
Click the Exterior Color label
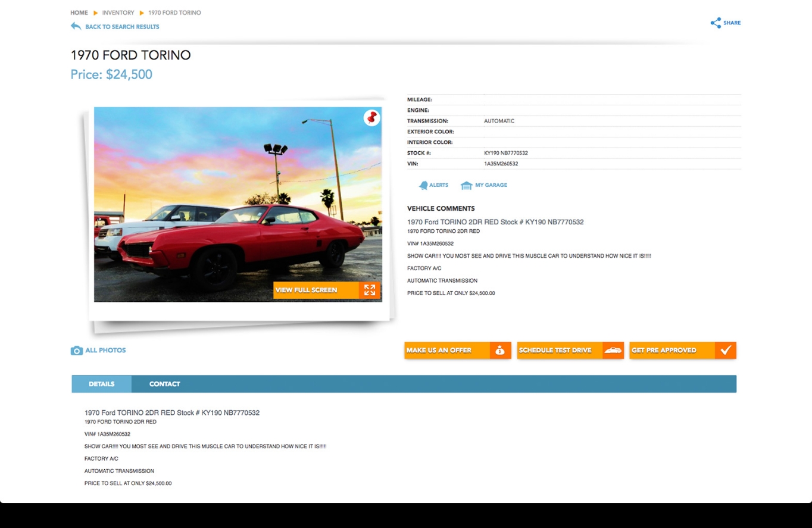[x=430, y=132]
